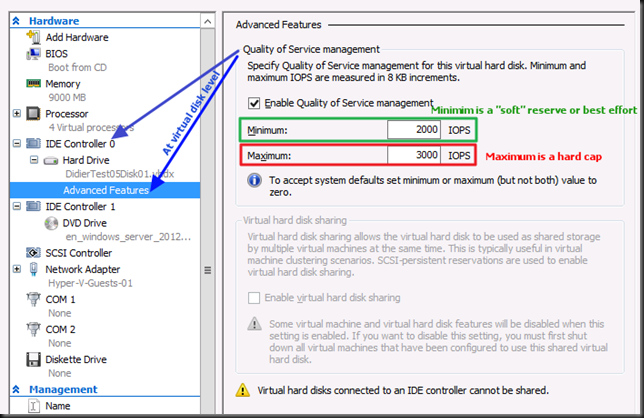The image size is (644, 418).
Task: Select the SCSI Controller entry
Action: [78, 253]
